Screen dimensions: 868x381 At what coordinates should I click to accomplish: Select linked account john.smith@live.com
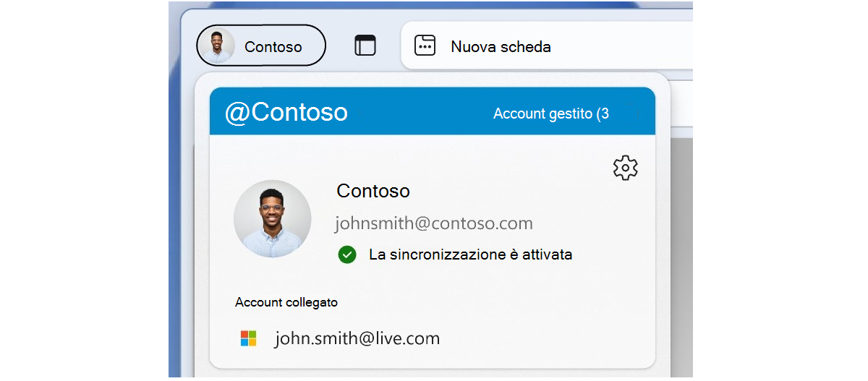point(357,338)
